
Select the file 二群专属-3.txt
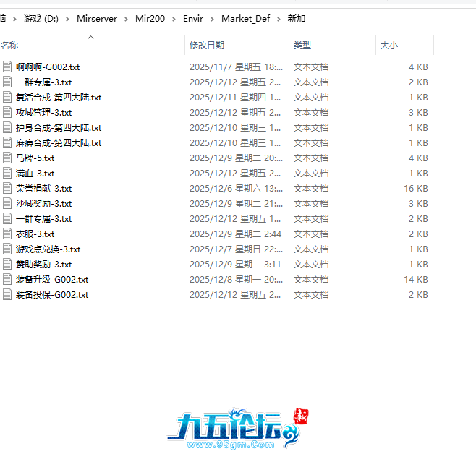tap(43, 82)
